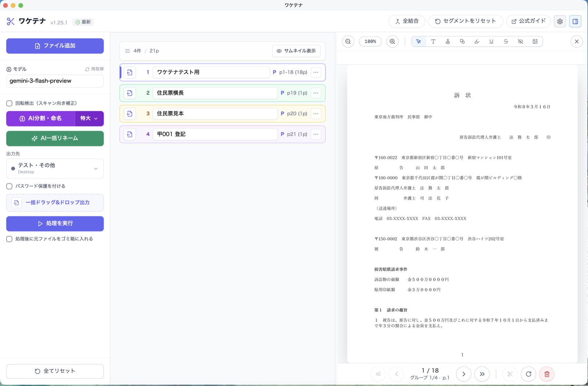Select the Stamp tool
Viewport: 588px width, 386px height.
tap(448, 42)
